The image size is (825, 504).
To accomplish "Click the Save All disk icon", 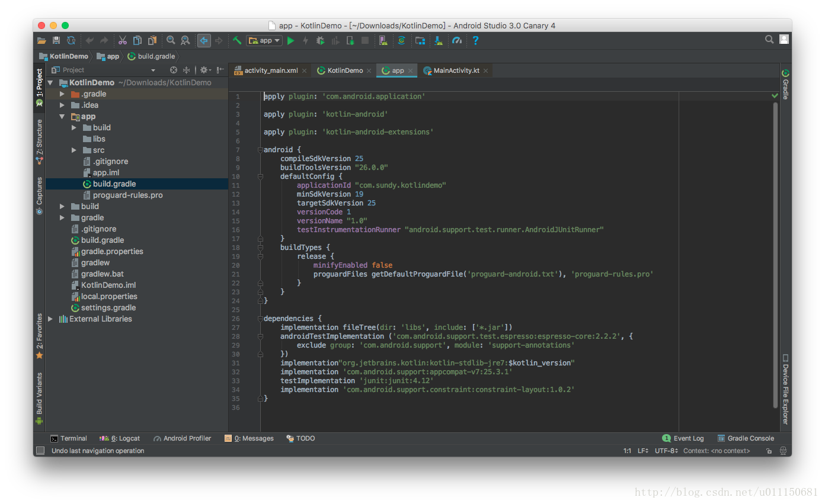I will coord(56,40).
